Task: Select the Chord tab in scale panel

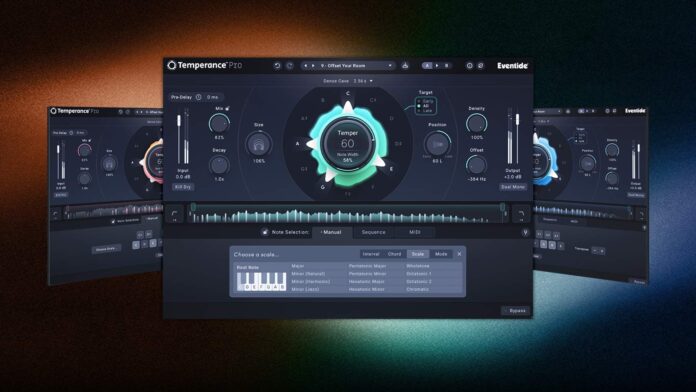Action: (x=394, y=254)
